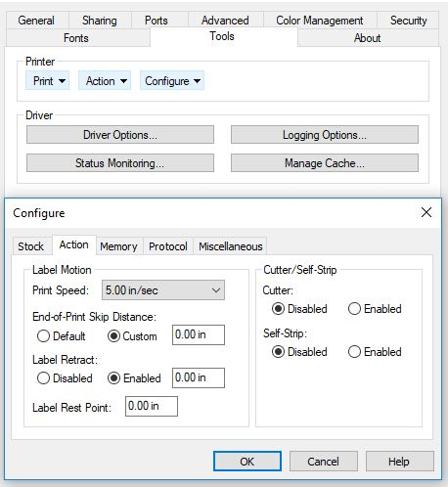This screenshot has height=487, width=448.
Task: Click Cancel in Configure dialog
Action: [324, 462]
